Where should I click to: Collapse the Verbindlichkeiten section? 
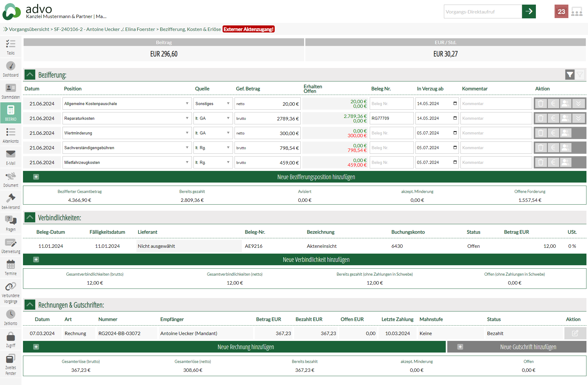pos(30,217)
